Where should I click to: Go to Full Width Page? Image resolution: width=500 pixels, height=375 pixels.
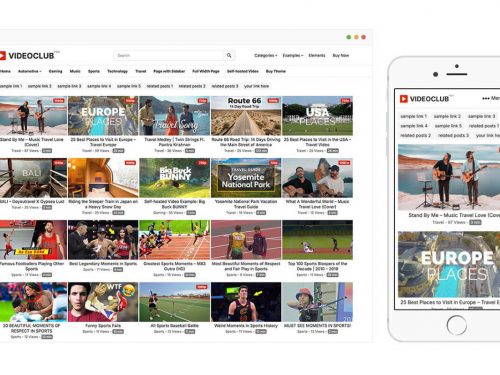tap(206, 71)
